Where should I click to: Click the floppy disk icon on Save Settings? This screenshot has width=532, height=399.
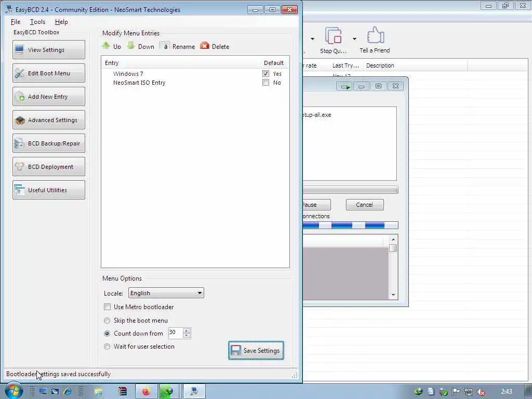(x=235, y=351)
